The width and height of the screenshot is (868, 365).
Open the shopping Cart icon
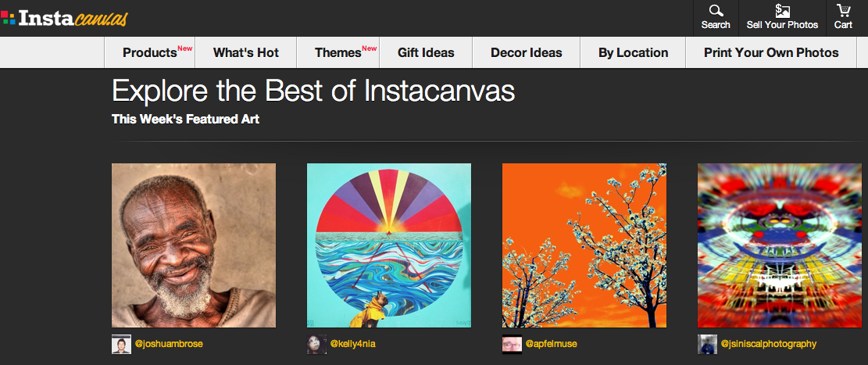tap(843, 10)
